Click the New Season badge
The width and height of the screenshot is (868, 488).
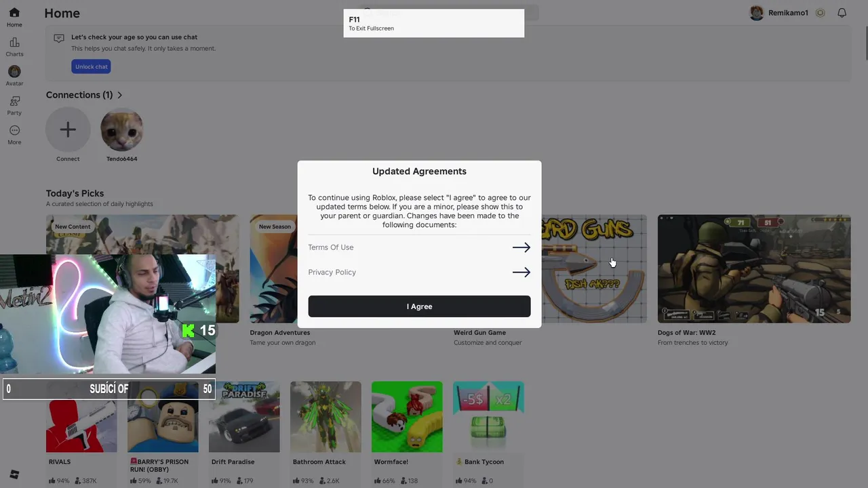(x=275, y=227)
